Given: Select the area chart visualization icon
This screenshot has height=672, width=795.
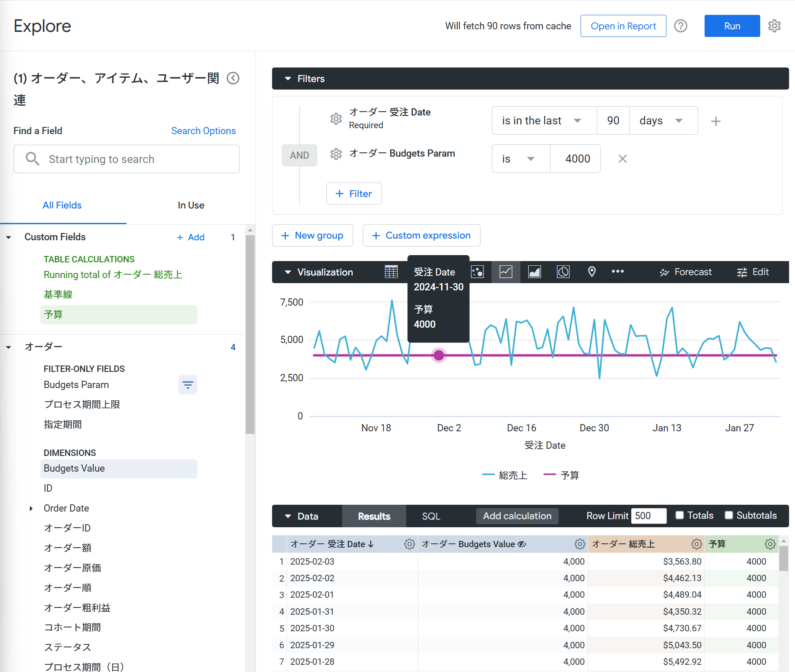Looking at the screenshot, I should pos(534,272).
